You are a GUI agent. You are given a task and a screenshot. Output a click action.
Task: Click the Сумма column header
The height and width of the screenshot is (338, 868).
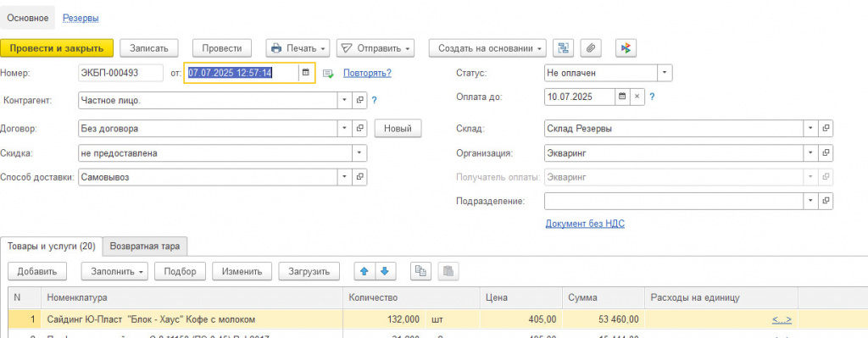tap(604, 297)
